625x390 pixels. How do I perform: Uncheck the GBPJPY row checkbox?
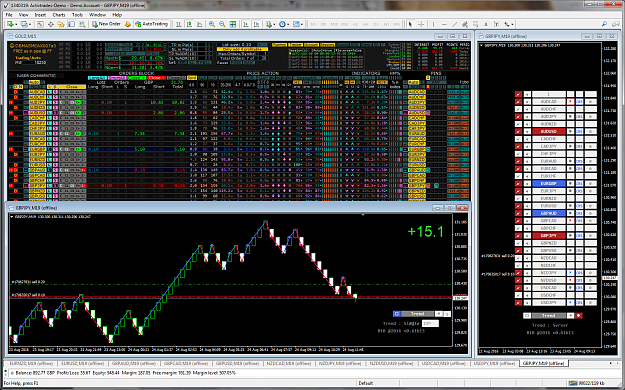(518, 236)
